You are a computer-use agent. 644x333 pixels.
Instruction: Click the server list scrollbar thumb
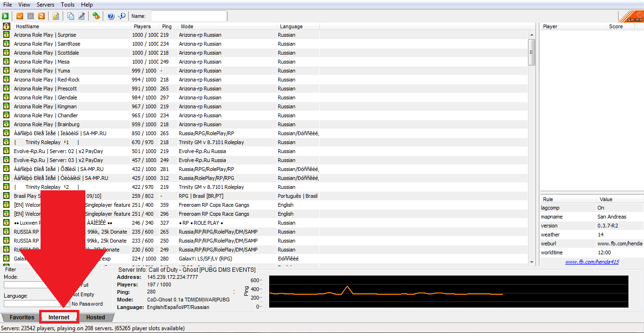pos(532,52)
